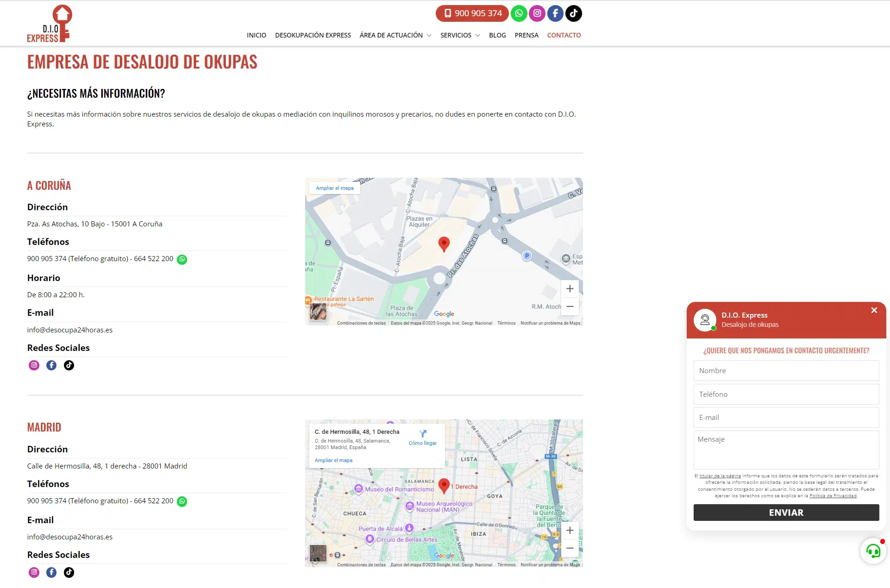Screen dimensions: 890x588
Task: Click WhatsApp icon beside Madrid phone
Action: click(182, 501)
